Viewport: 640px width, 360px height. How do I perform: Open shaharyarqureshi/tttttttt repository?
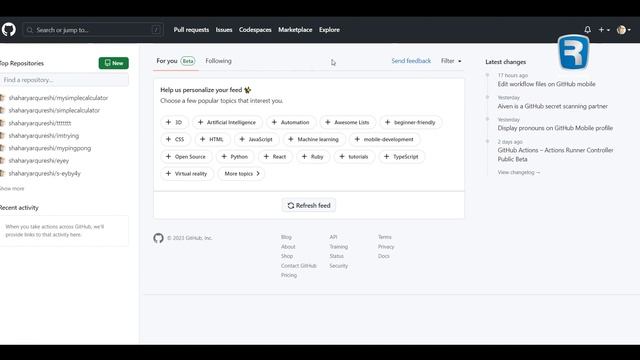click(x=40, y=123)
